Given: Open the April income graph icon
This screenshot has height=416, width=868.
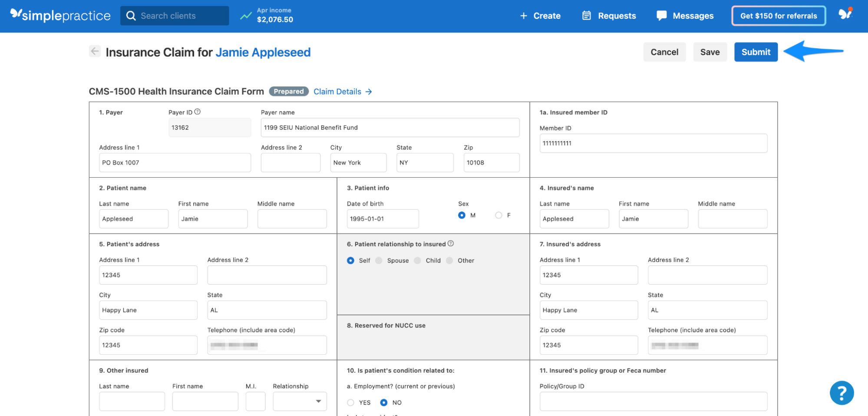Looking at the screenshot, I should click(245, 15).
